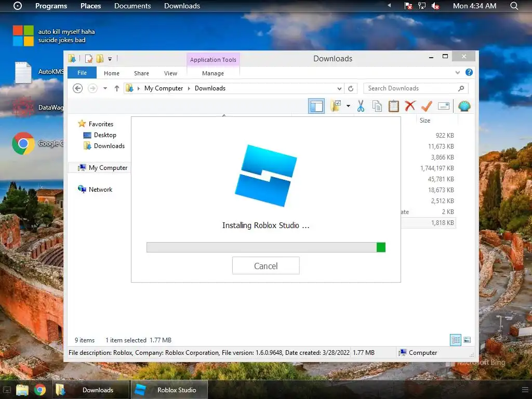
Task: Click My Computer in the address bar
Action: (164, 88)
